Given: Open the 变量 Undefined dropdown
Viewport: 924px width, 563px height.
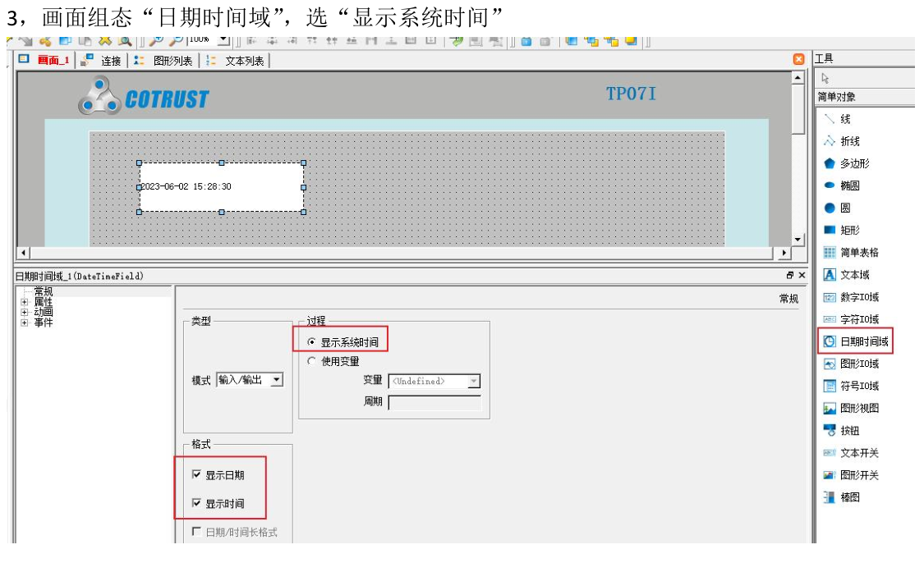Looking at the screenshot, I should click(x=473, y=382).
